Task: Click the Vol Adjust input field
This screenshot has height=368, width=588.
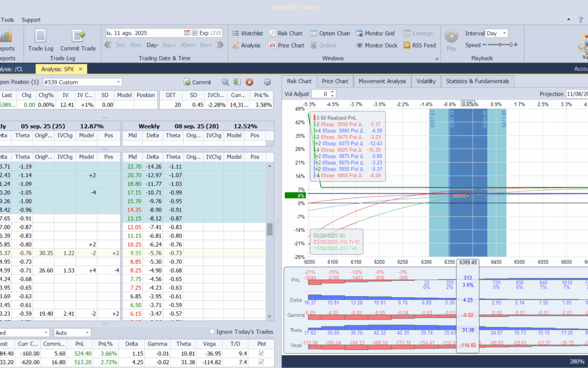Action: pos(320,94)
